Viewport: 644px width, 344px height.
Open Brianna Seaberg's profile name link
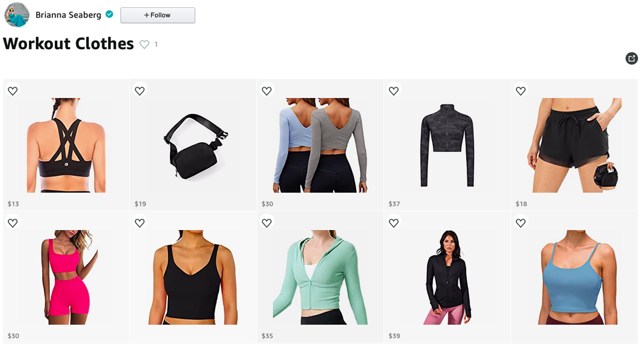tap(68, 15)
